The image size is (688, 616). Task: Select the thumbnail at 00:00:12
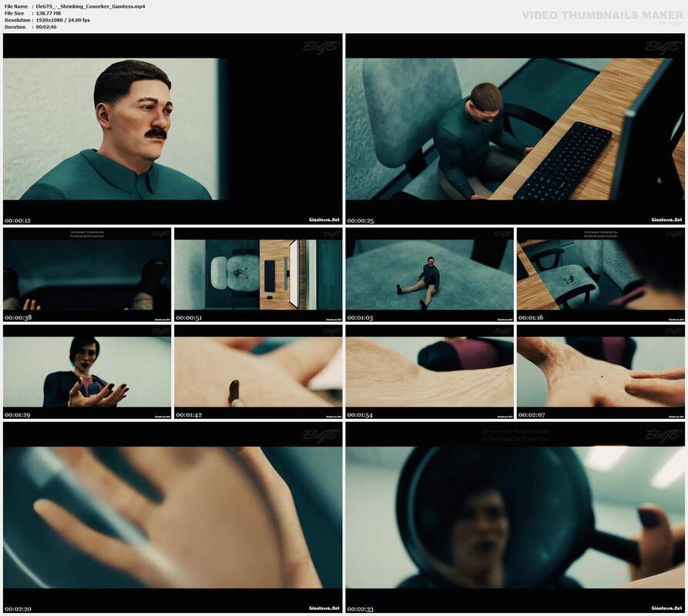173,129
